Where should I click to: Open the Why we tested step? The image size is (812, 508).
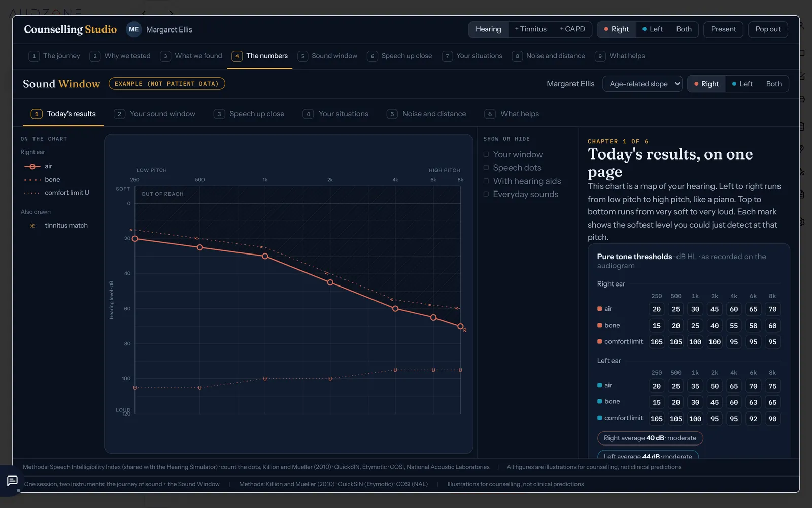pos(120,56)
